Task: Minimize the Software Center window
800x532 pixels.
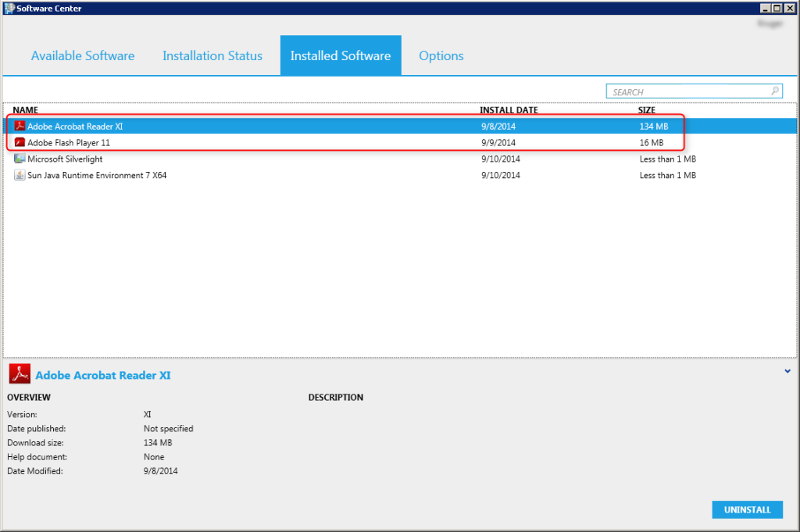Action: 766,8
